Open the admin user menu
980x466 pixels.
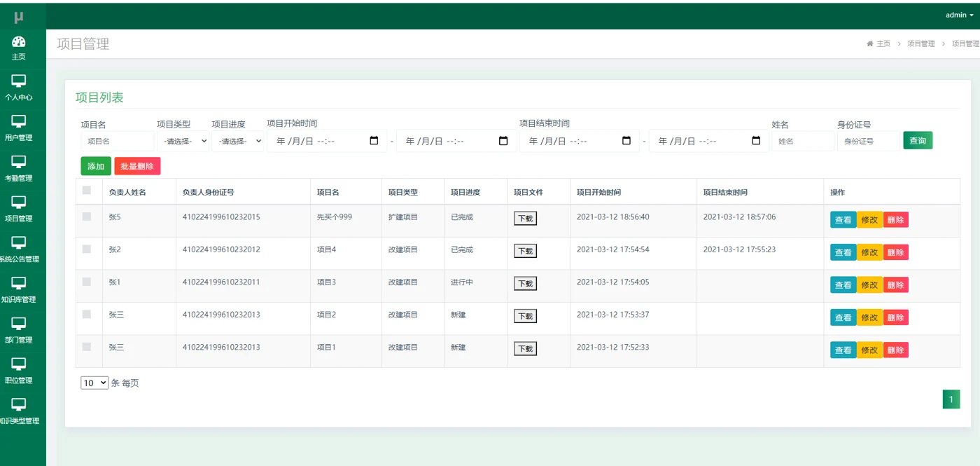[x=959, y=15]
